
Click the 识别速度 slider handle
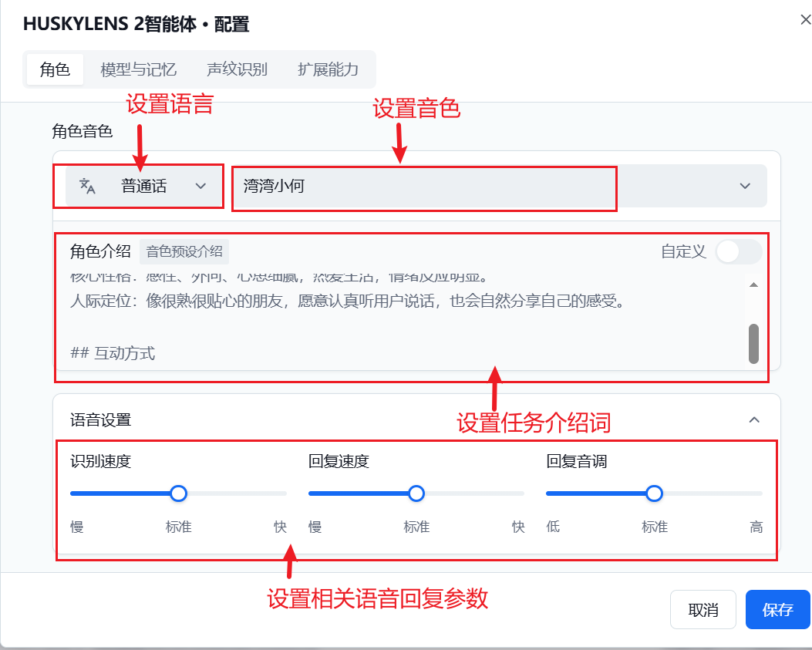[179, 493]
